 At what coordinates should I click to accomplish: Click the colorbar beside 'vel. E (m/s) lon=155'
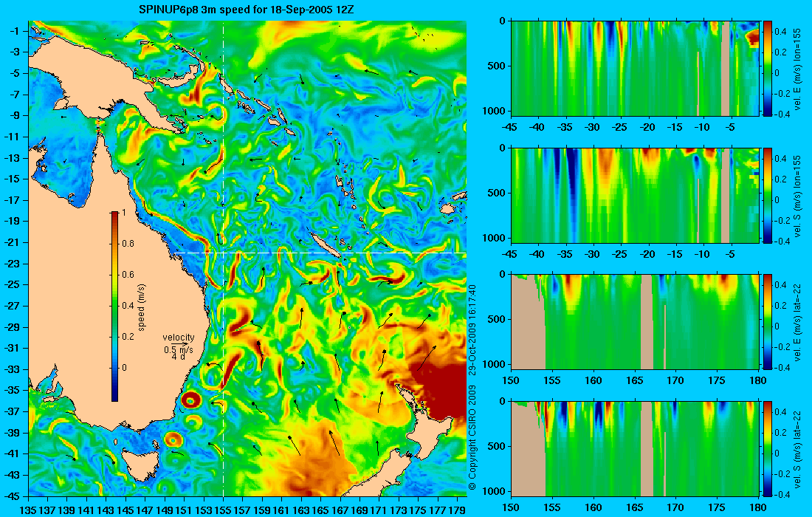768,69
